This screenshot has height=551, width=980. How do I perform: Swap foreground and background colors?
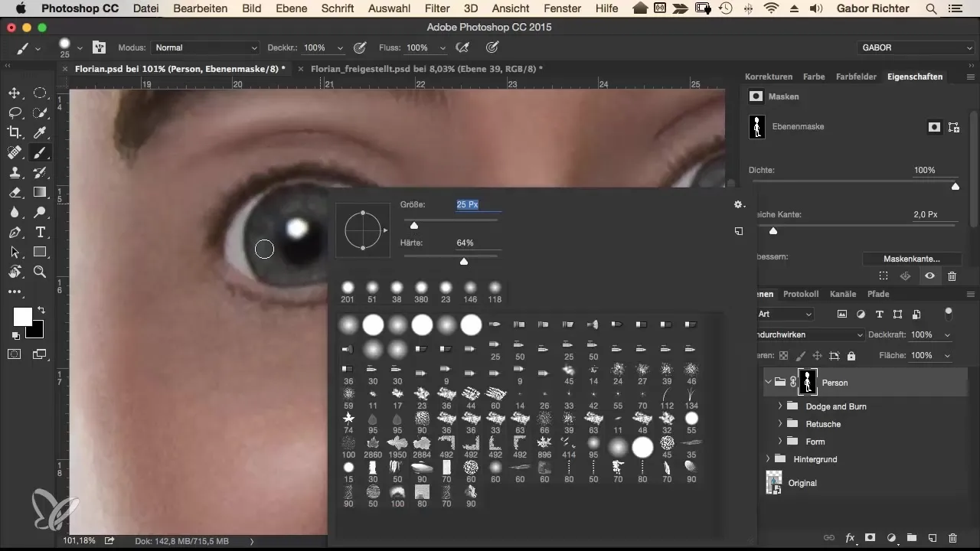click(x=40, y=311)
